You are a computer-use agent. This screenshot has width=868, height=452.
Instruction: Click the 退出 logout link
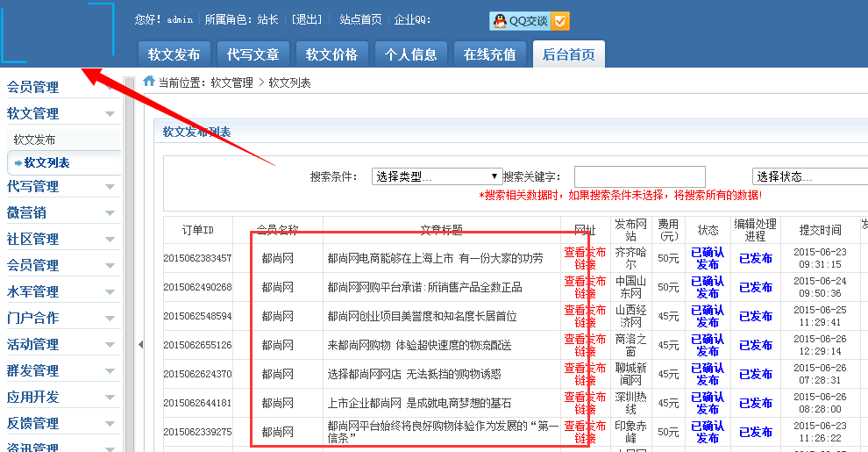(x=306, y=19)
